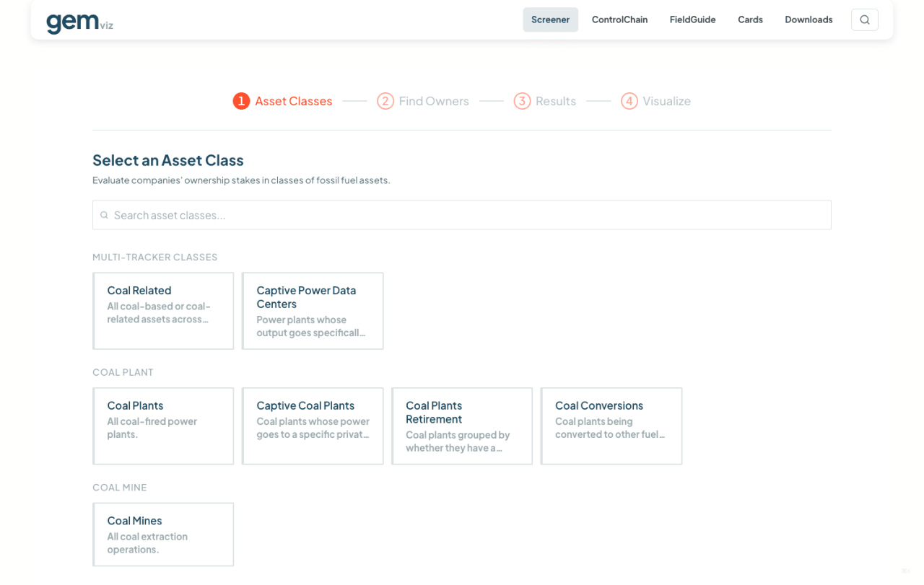Click the Evaluate companies' ownership stakes description

pyautogui.click(x=241, y=180)
